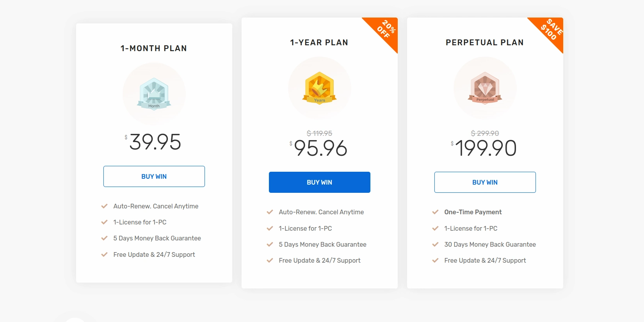Click checkmark beside 30 Days Money Back Guarantee

435,244
